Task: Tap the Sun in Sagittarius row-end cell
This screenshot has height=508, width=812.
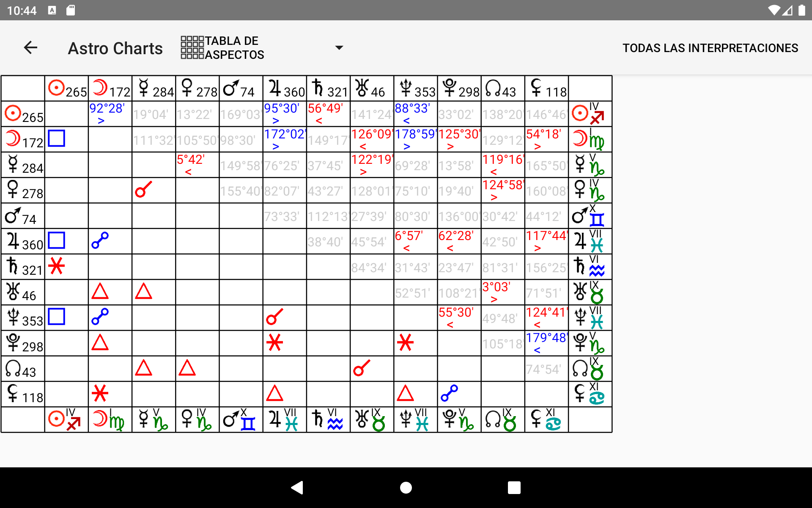Action: click(x=590, y=114)
